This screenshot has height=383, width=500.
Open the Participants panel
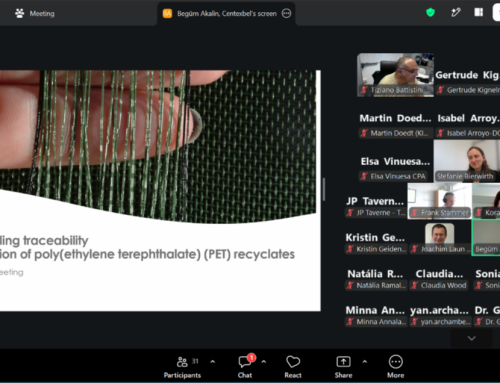click(182, 367)
